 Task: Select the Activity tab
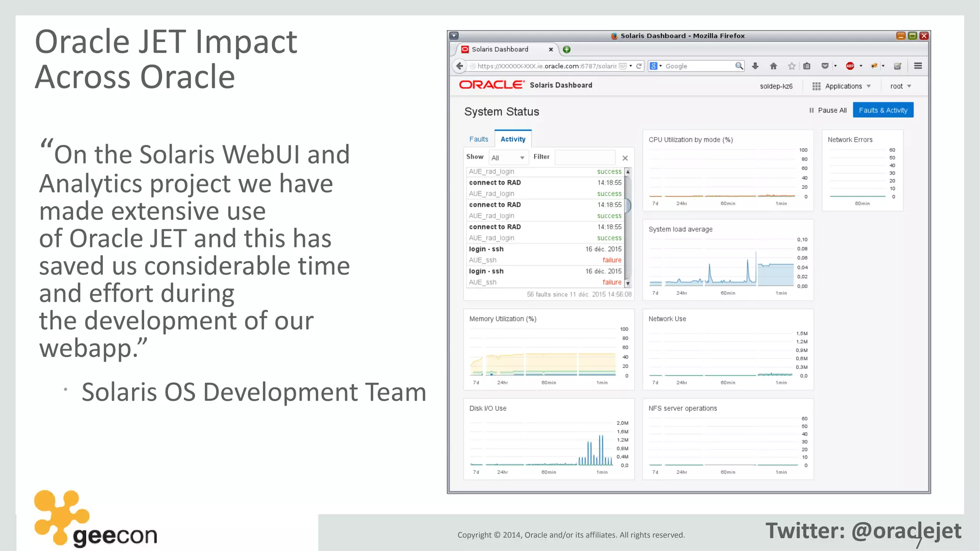pos(513,139)
